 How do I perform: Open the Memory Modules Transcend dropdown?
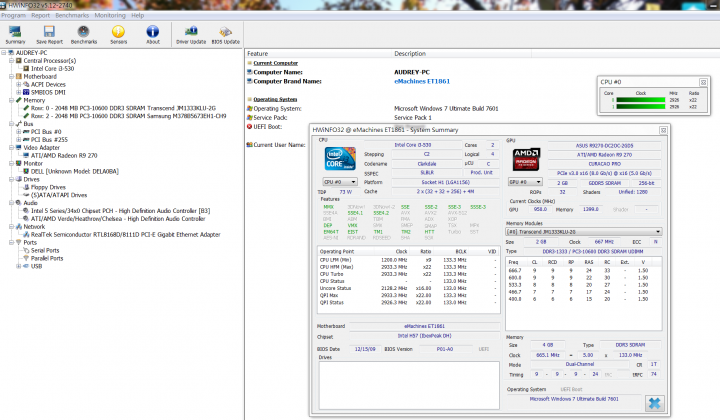coord(583,232)
